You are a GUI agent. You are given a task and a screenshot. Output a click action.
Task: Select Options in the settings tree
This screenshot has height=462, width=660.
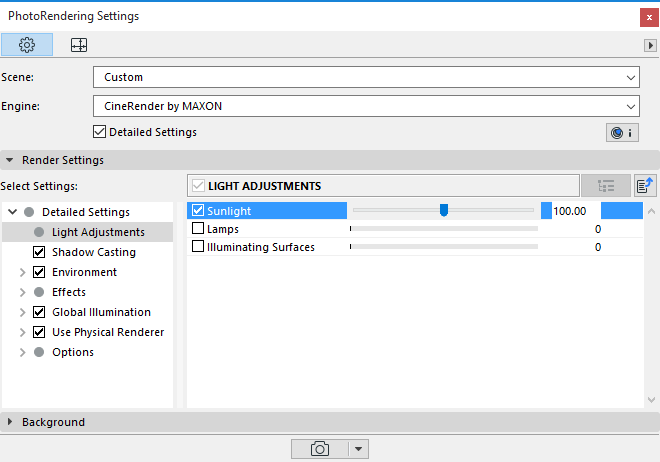pos(73,352)
